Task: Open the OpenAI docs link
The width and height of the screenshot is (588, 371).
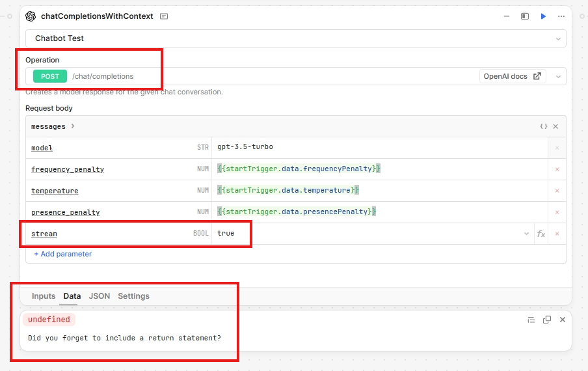Action: [512, 76]
